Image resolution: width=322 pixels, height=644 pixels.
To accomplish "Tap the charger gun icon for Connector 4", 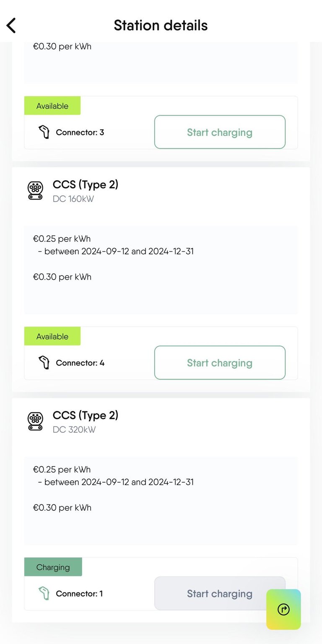I will tap(44, 363).
